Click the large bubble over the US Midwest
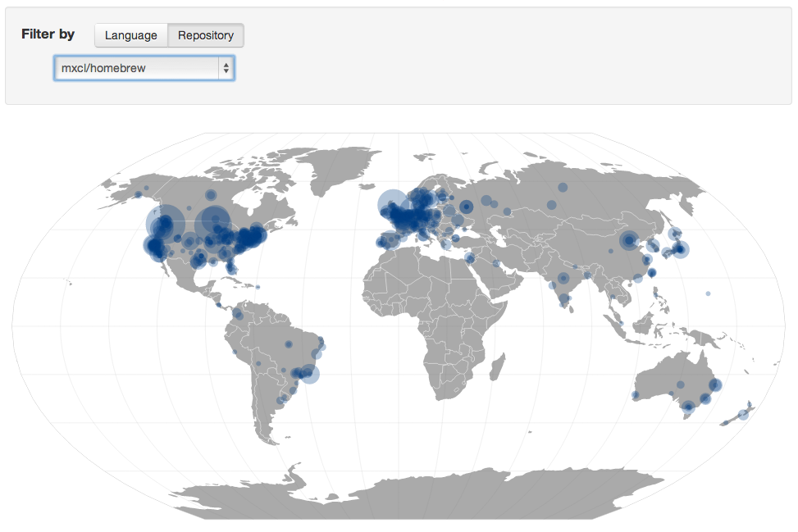Screen dimensions: 798x532 tap(214, 220)
